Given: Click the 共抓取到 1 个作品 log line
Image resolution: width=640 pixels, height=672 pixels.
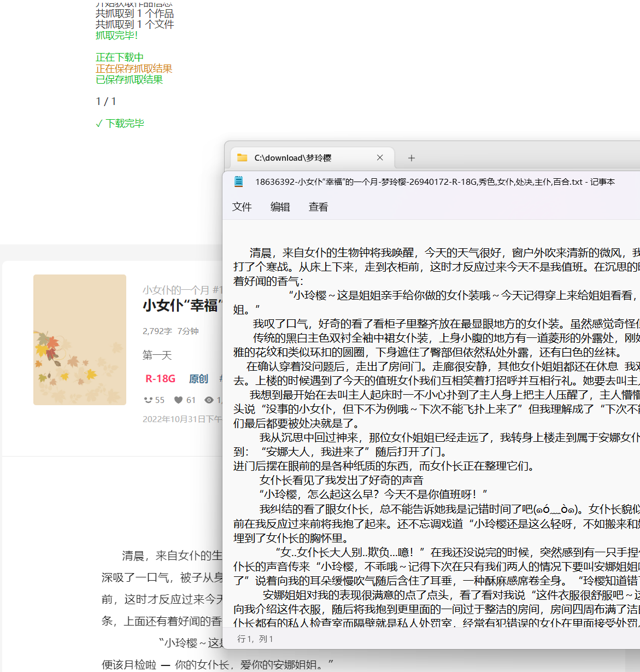Looking at the screenshot, I should click(x=134, y=13).
